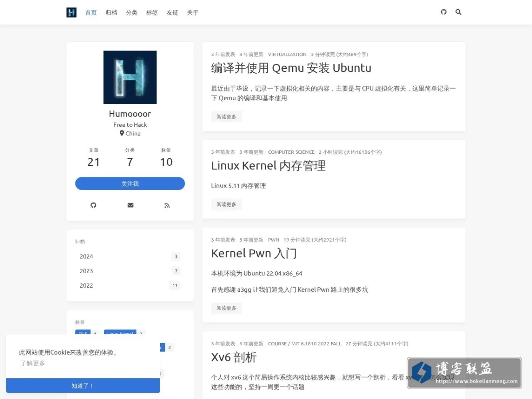Open the 2023 archive row

tap(130, 271)
